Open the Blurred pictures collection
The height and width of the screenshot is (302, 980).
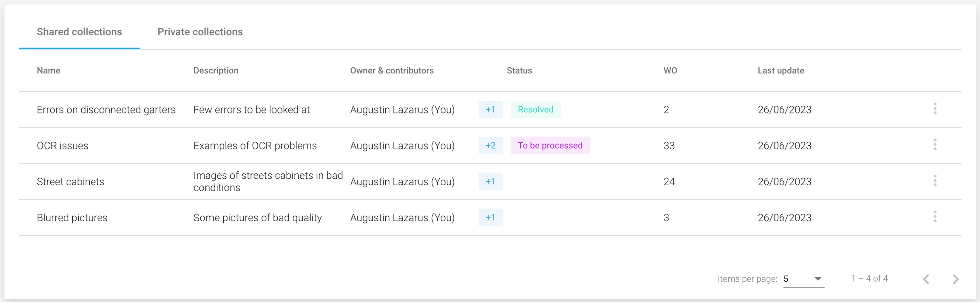72,218
